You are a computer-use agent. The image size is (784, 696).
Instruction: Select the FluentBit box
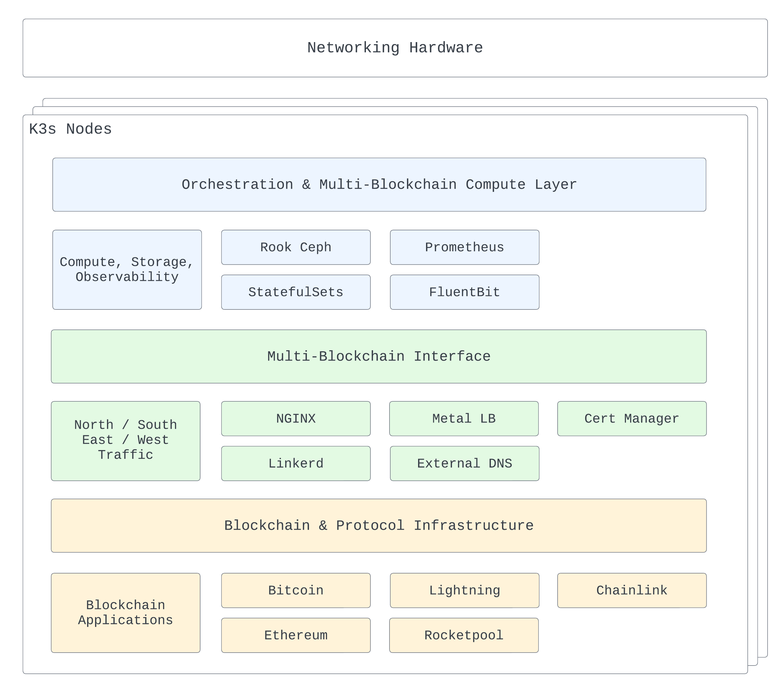[x=464, y=292]
